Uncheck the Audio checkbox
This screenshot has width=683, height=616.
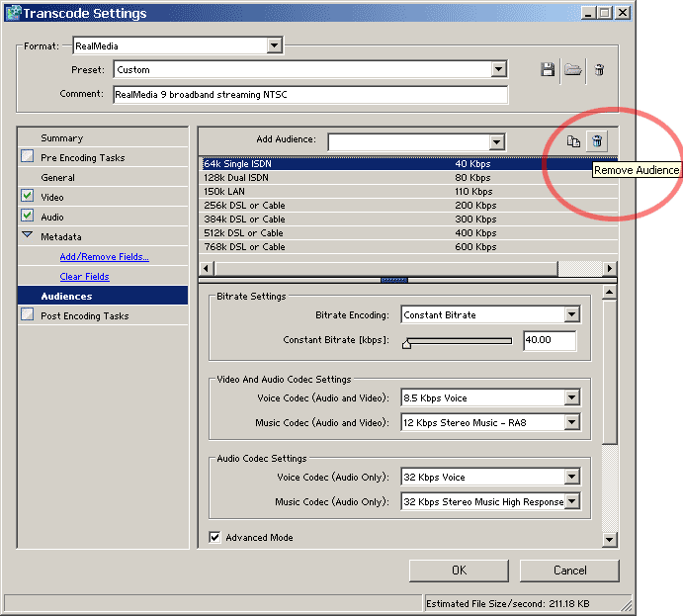tap(28, 216)
